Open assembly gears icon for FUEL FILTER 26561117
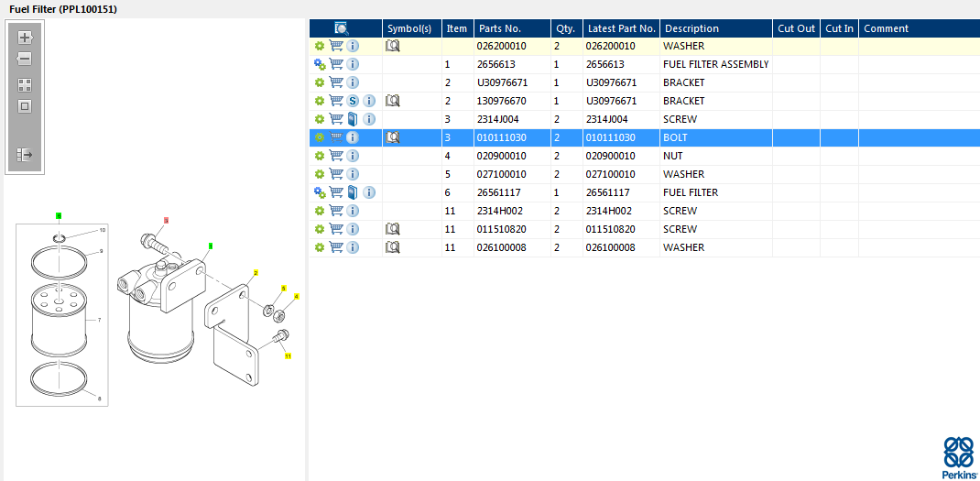The width and height of the screenshot is (980, 481). pyautogui.click(x=320, y=192)
